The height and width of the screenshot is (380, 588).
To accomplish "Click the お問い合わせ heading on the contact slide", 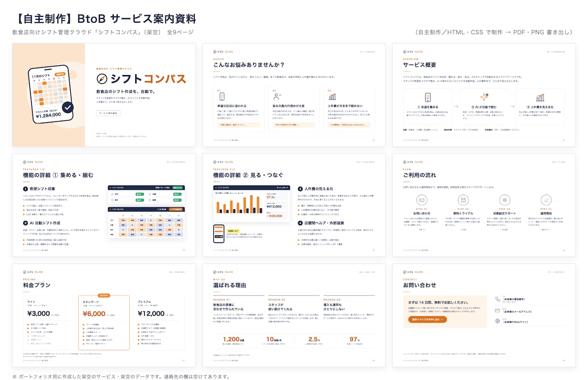I will tap(419, 285).
